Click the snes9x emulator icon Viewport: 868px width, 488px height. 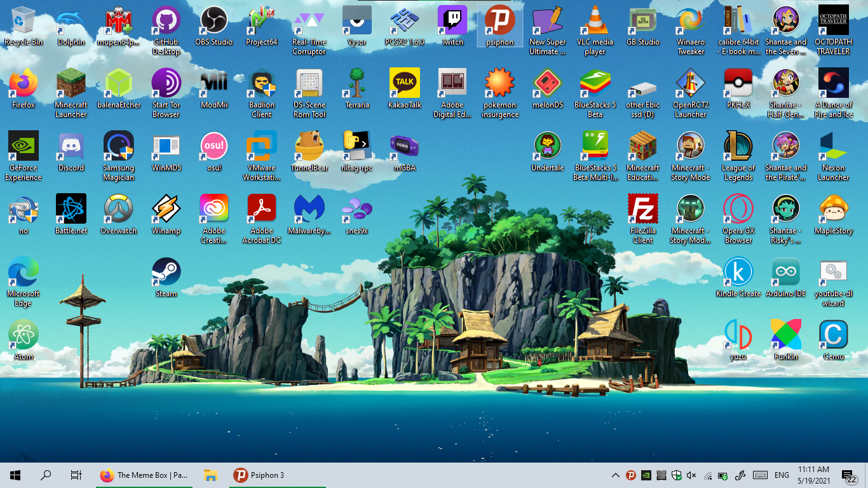pos(357,215)
